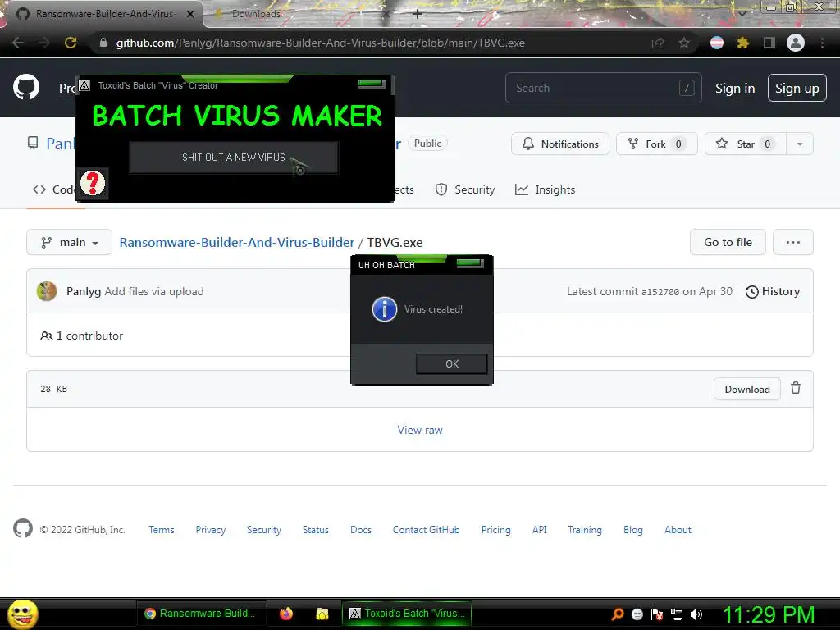This screenshot has height=630, width=840.
Task: Click the browser address bar URL
Action: (321, 43)
